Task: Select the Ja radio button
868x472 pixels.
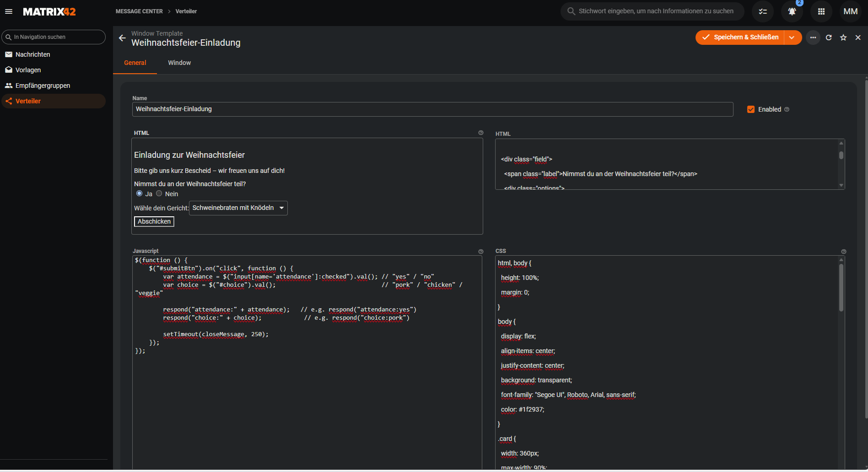Action: [140, 193]
